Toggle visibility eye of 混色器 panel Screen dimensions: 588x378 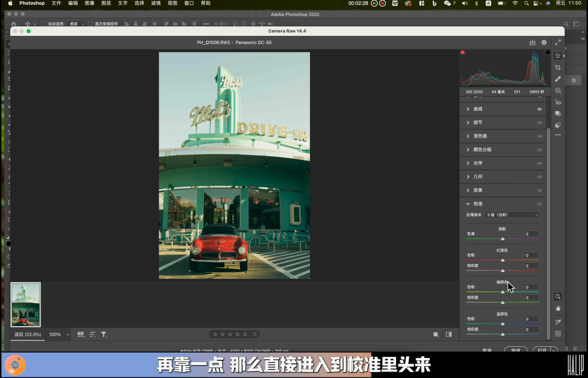539,136
